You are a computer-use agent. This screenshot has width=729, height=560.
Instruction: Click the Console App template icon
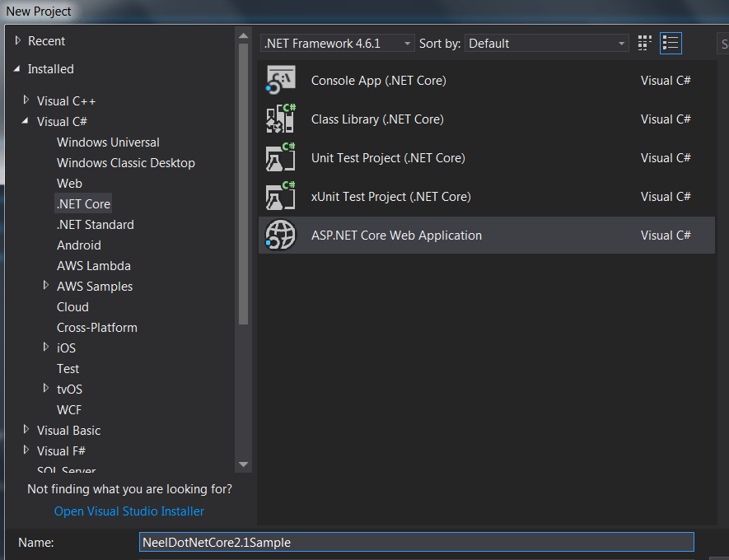(280, 81)
